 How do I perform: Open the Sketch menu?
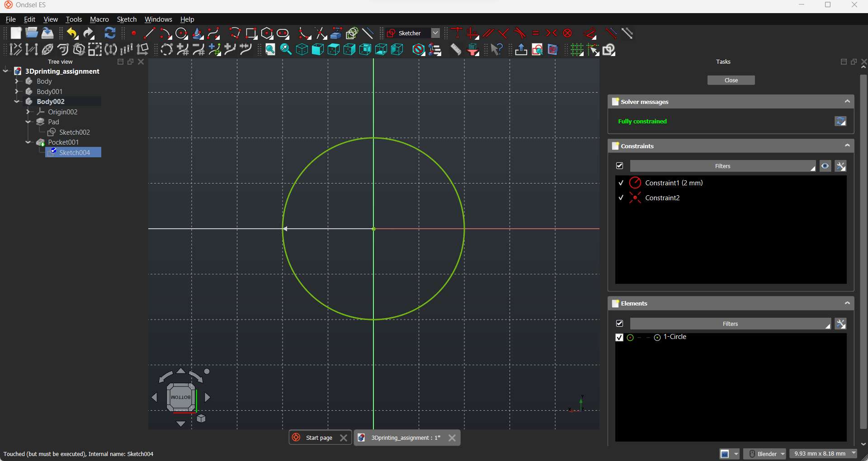pos(127,19)
